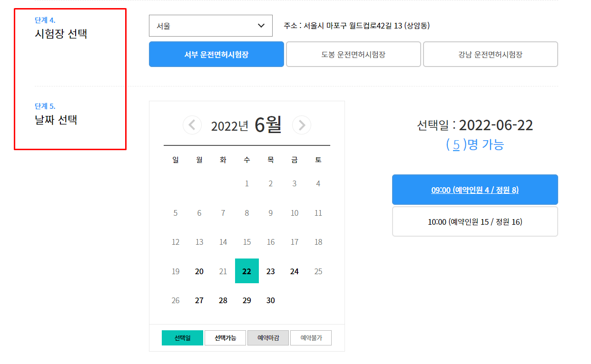Select June 27 on the calendar
This screenshot has height=364, width=591.
coord(199,300)
